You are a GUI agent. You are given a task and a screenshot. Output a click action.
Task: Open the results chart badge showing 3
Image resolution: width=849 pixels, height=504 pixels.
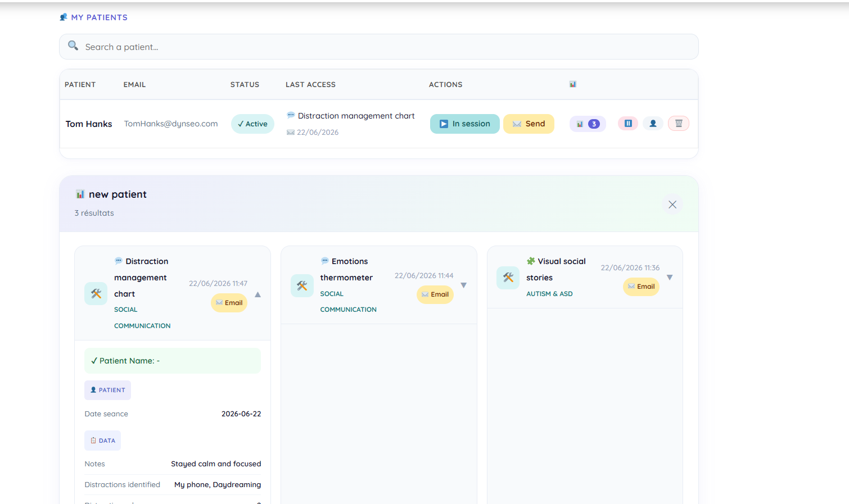(588, 124)
